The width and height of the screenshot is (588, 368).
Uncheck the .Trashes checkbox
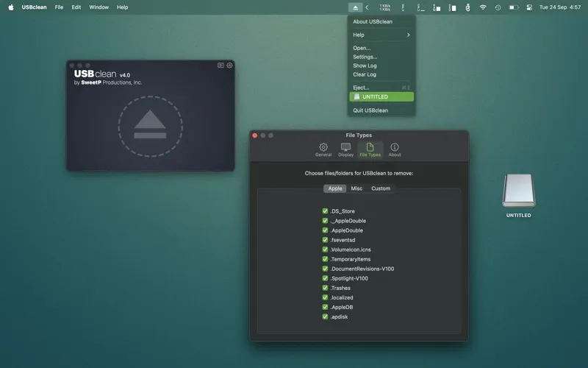pos(325,288)
